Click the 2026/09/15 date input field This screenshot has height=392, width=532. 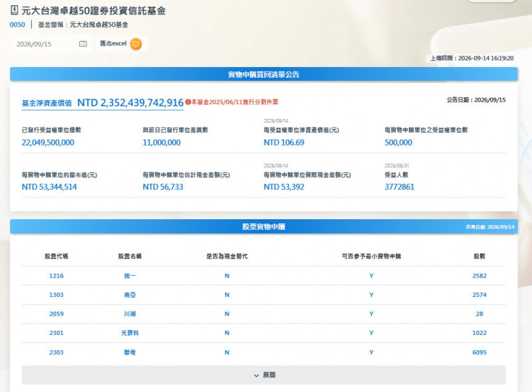coord(51,44)
